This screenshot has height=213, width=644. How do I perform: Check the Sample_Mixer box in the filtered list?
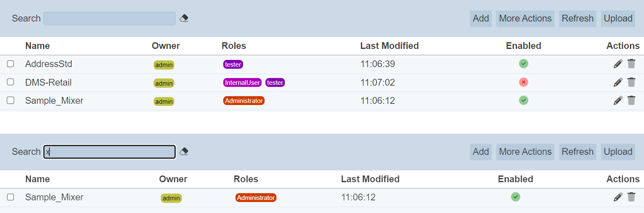(x=11, y=197)
